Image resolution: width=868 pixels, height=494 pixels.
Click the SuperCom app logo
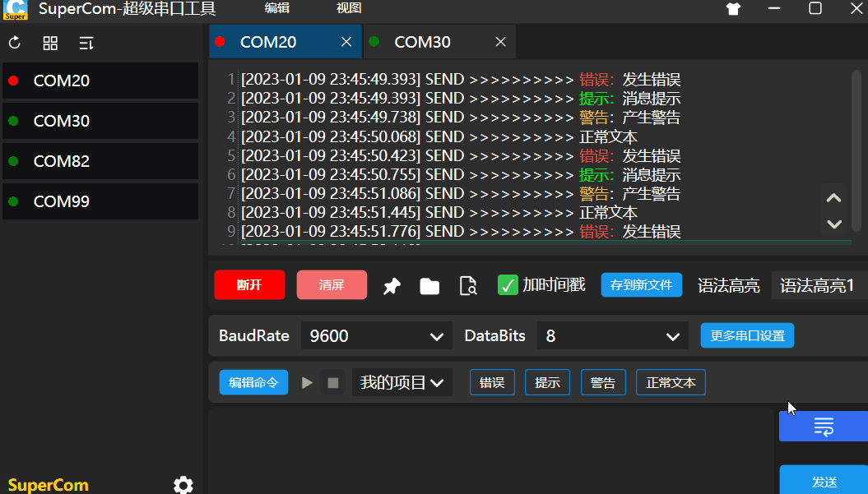point(15,9)
